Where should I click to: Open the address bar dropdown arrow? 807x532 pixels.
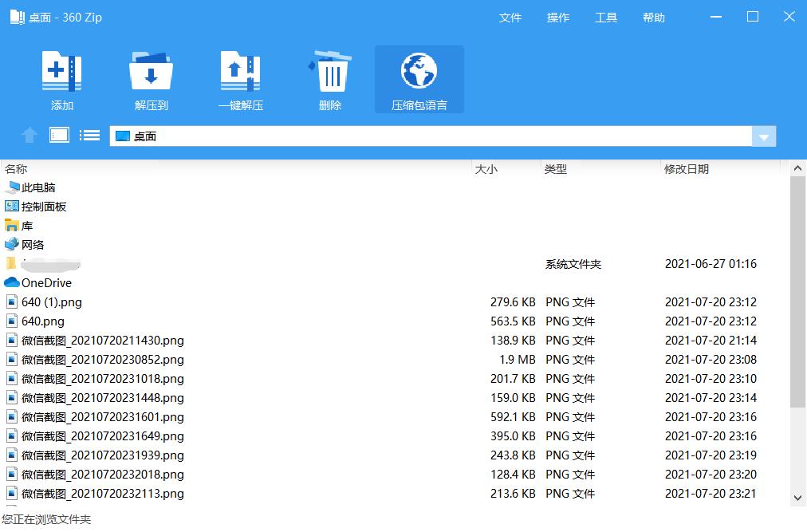coord(763,136)
